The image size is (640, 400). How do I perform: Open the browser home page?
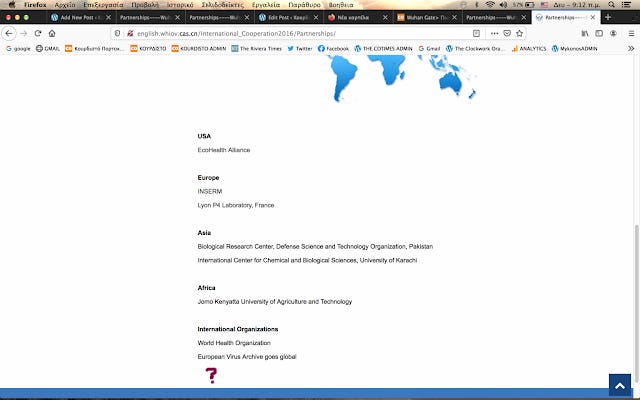click(x=52, y=33)
